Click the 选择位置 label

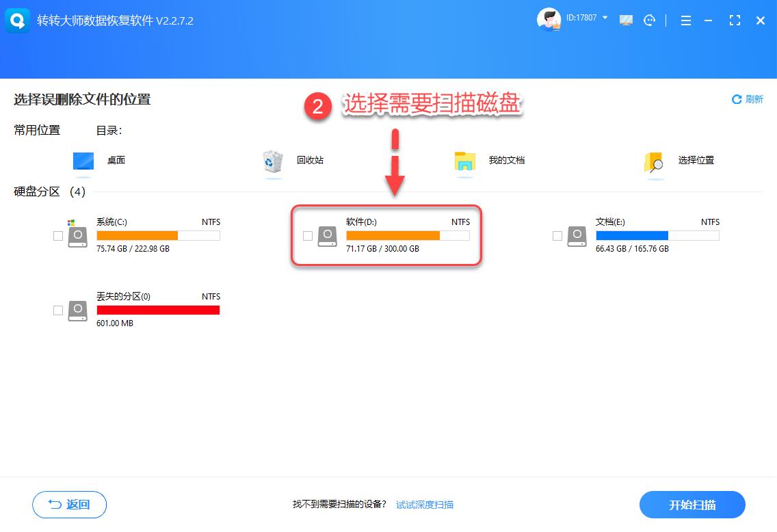pos(696,160)
